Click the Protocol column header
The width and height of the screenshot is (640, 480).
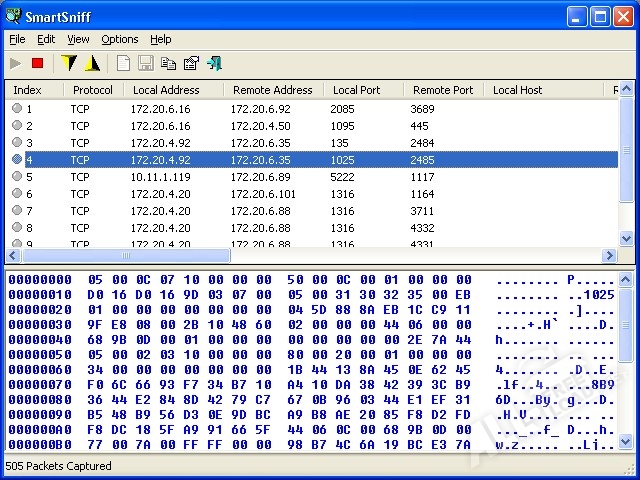[x=92, y=90]
